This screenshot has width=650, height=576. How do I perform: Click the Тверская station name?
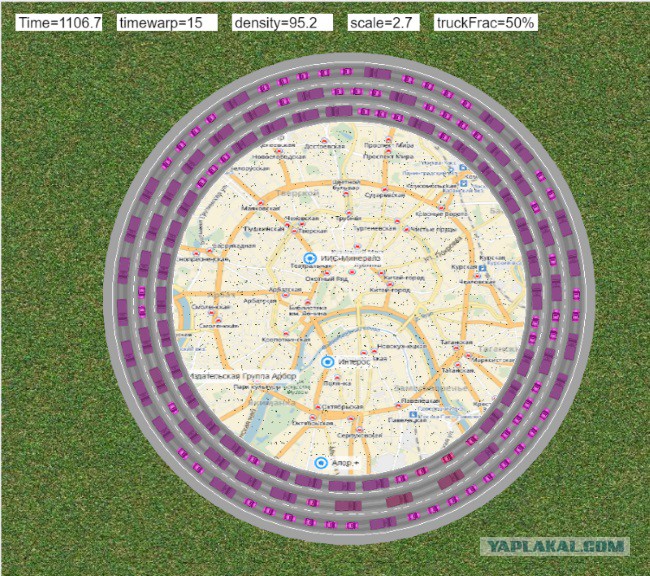tap(313, 231)
